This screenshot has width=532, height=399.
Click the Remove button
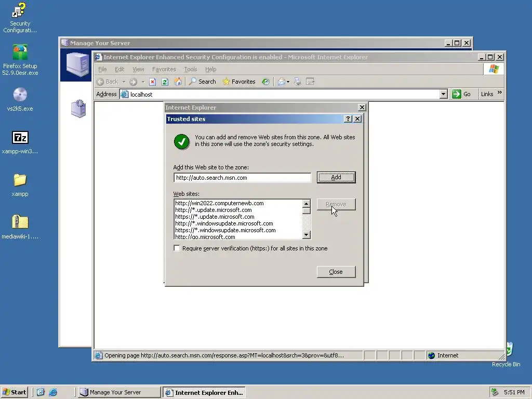tap(336, 204)
